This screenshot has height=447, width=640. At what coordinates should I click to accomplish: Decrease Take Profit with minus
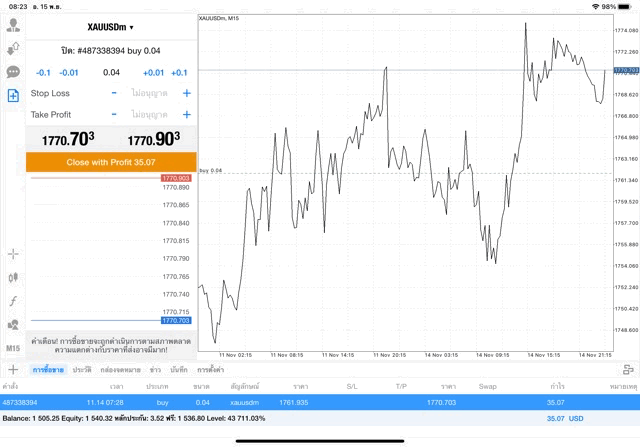114,114
